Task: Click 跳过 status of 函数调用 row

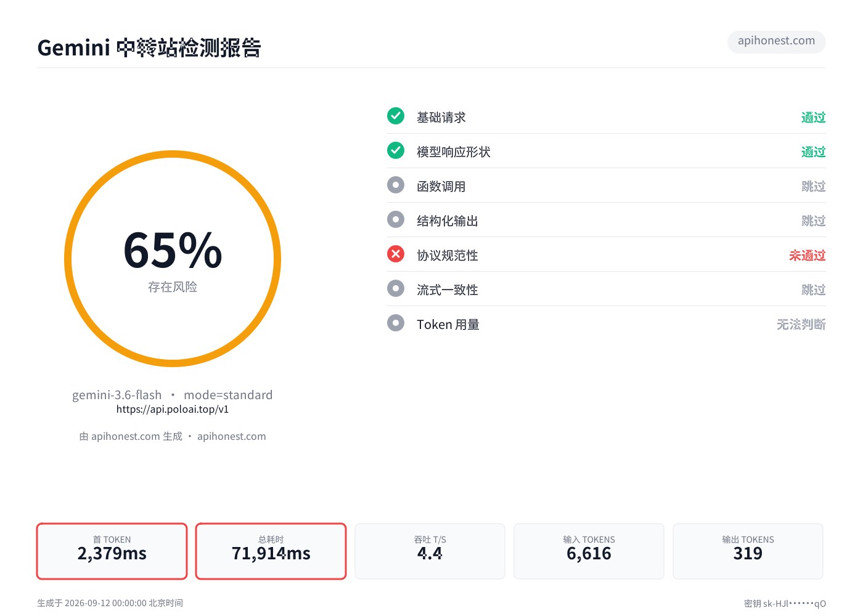Action: tap(813, 186)
